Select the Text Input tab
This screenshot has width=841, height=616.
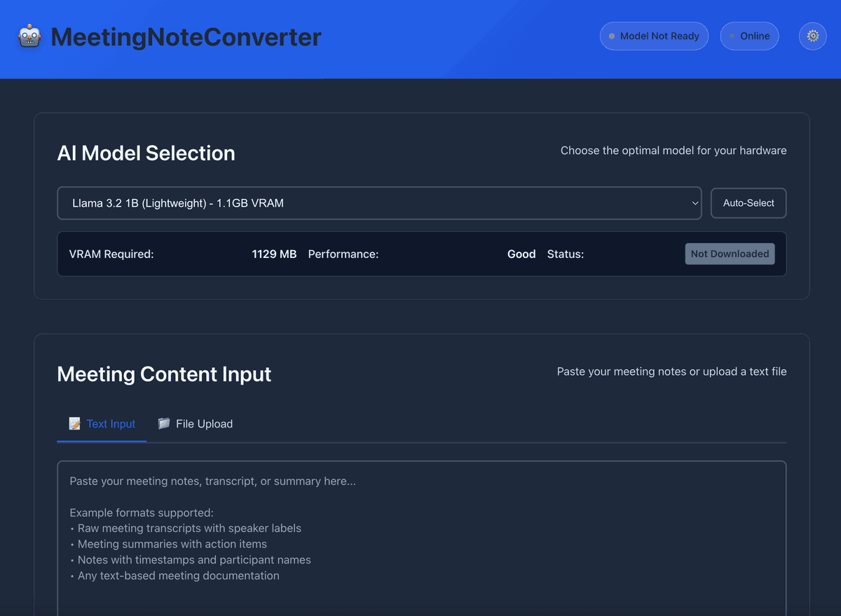102,423
